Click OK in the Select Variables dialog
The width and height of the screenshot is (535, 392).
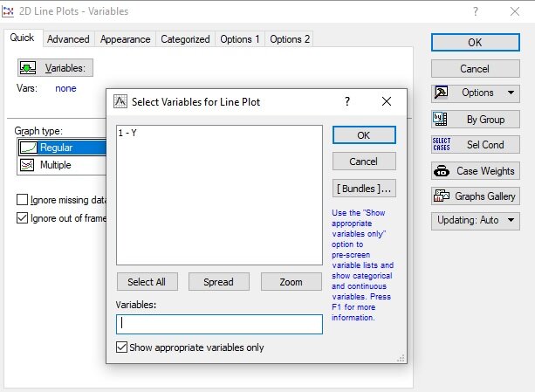point(364,135)
